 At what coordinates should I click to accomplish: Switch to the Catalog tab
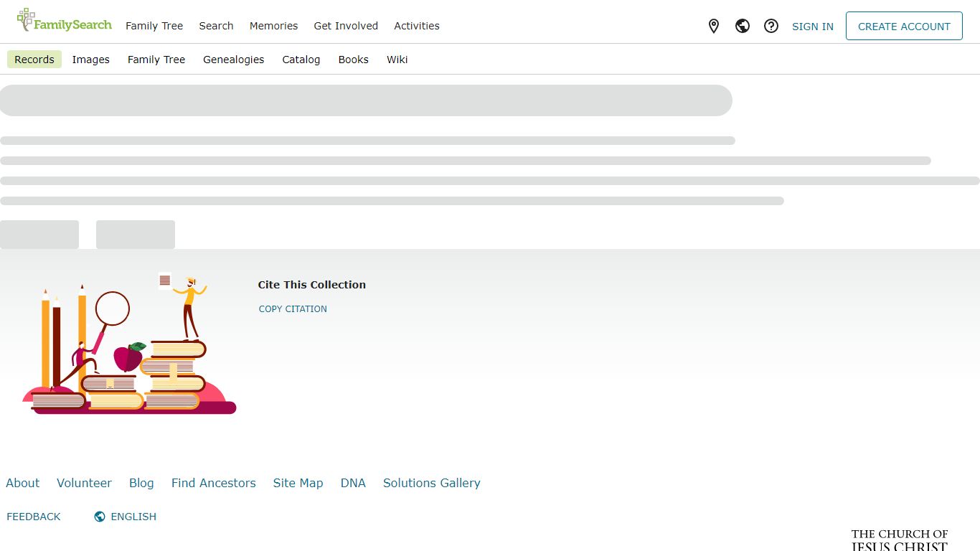(301, 60)
